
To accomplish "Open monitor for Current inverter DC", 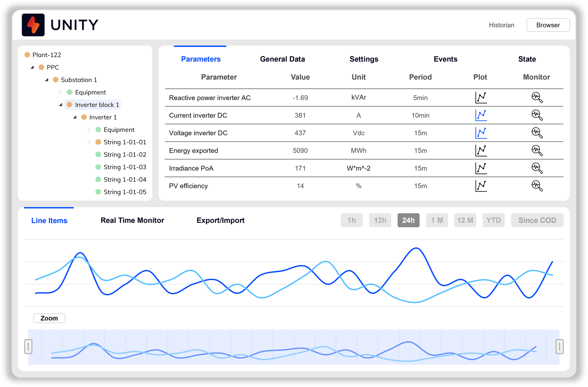I will pyautogui.click(x=537, y=115).
